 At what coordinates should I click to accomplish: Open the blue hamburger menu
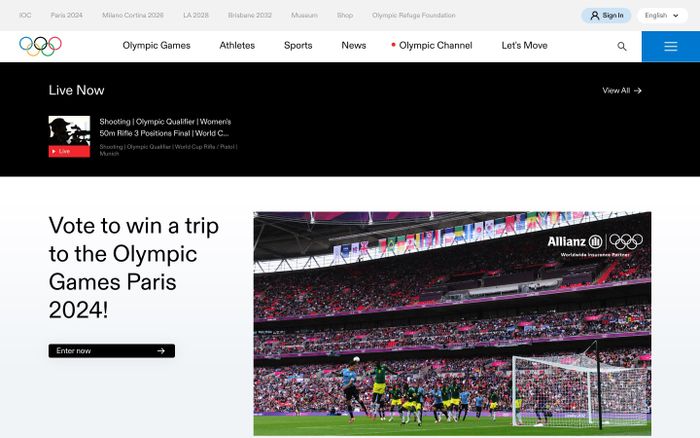(671, 46)
